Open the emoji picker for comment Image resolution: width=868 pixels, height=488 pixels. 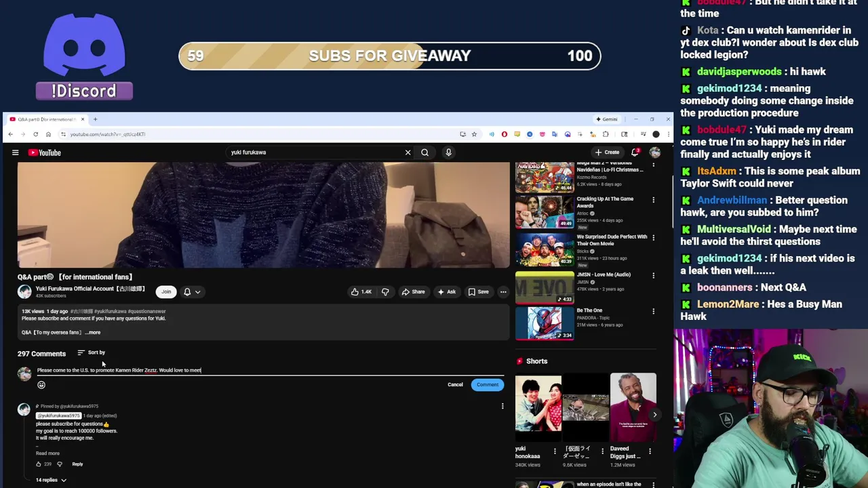tap(41, 385)
